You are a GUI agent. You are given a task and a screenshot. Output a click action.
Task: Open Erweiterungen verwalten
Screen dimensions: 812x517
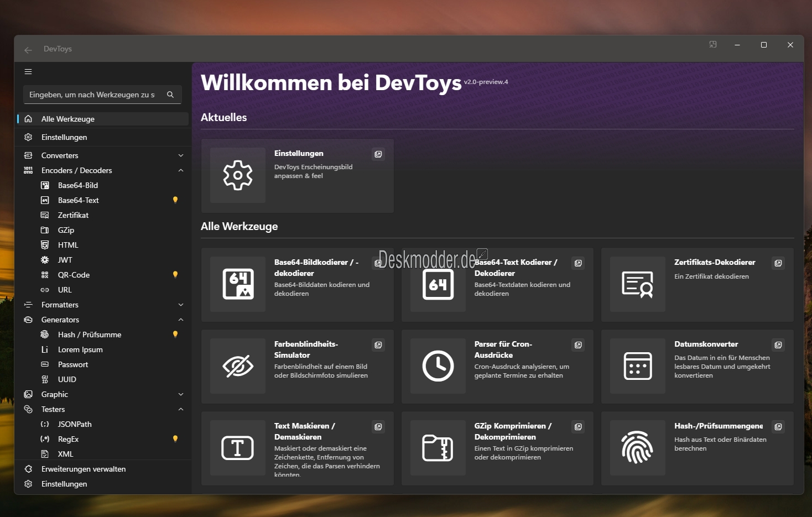click(x=103, y=469)
